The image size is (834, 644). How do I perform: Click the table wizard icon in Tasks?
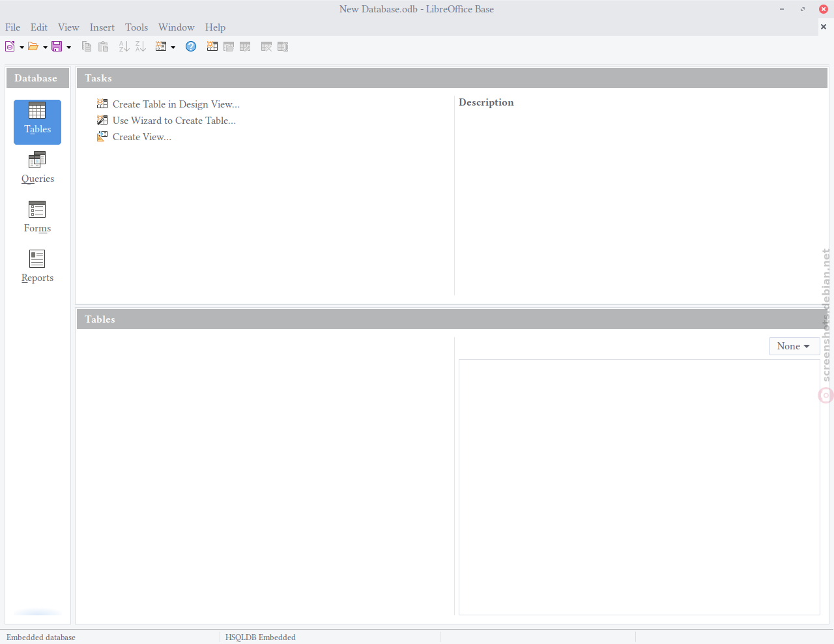102,120
